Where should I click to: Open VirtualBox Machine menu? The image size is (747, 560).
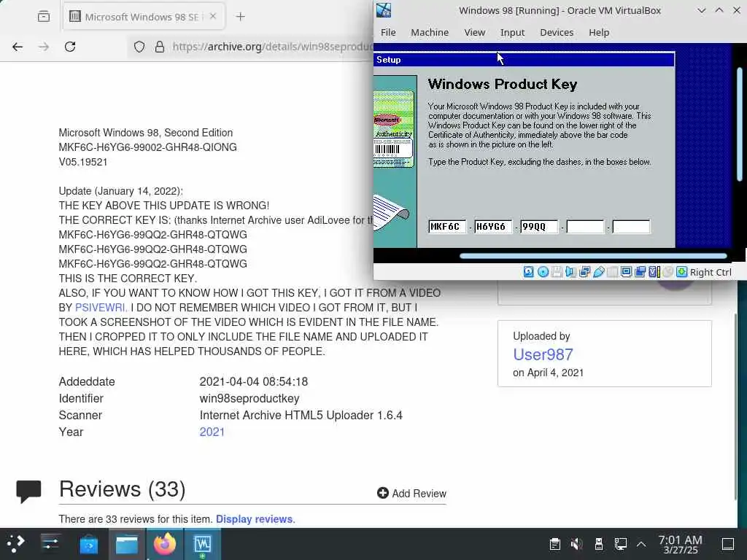click(x=430, y=32)
